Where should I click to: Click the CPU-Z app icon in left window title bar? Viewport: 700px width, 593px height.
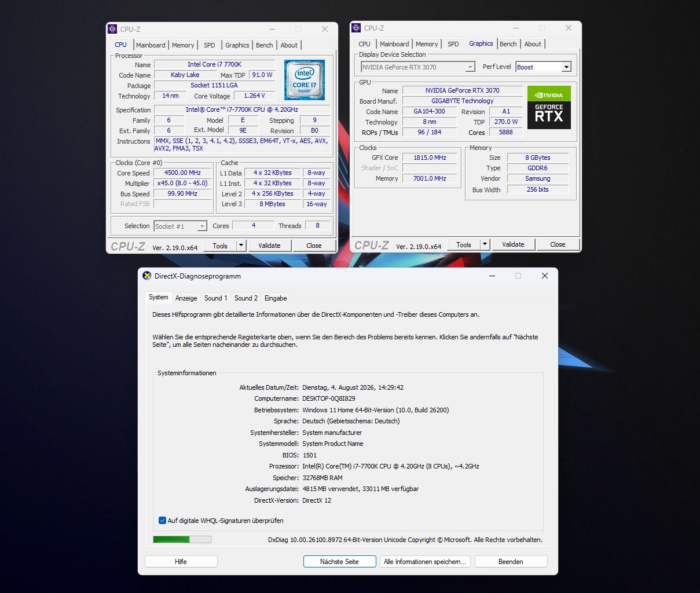tap(113, 29)
